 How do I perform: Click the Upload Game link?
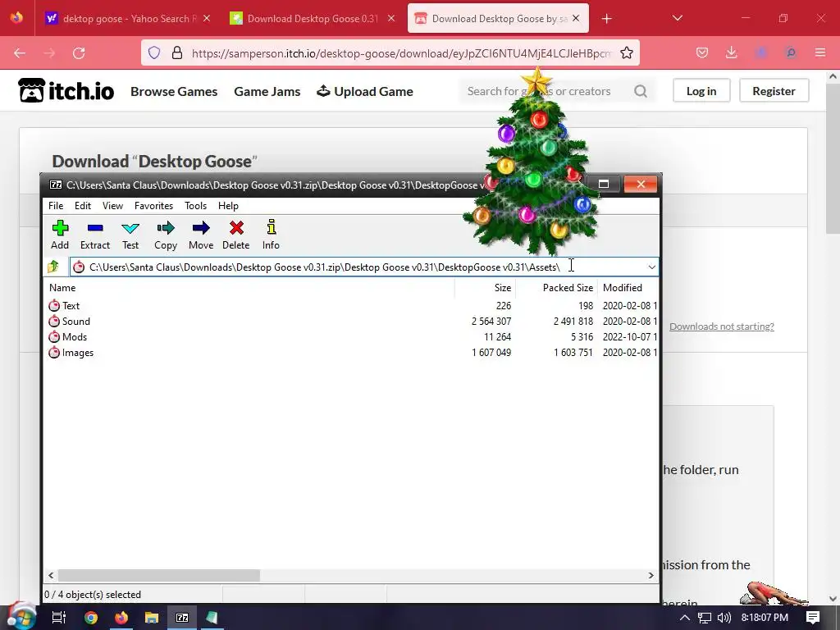pyautogui.click(x=365, y=92)
